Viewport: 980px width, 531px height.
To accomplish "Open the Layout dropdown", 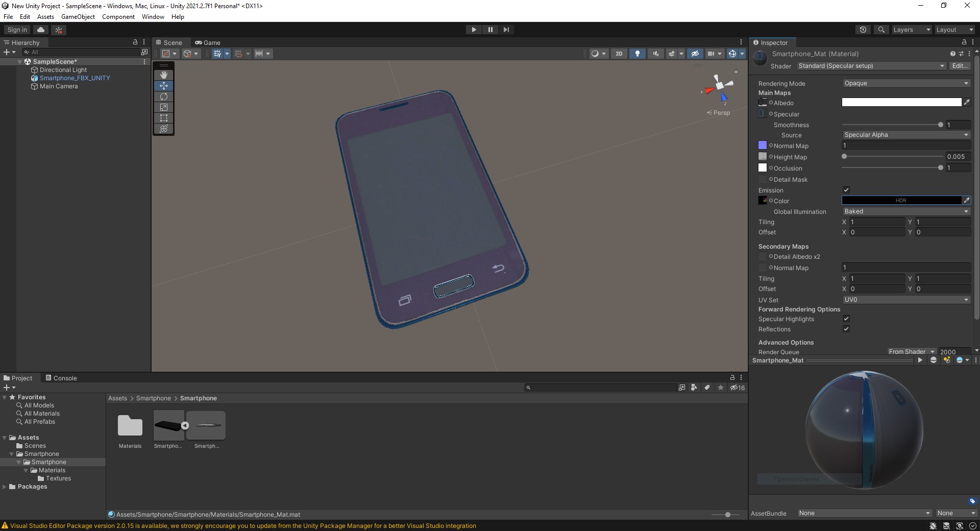I will 954,30.
